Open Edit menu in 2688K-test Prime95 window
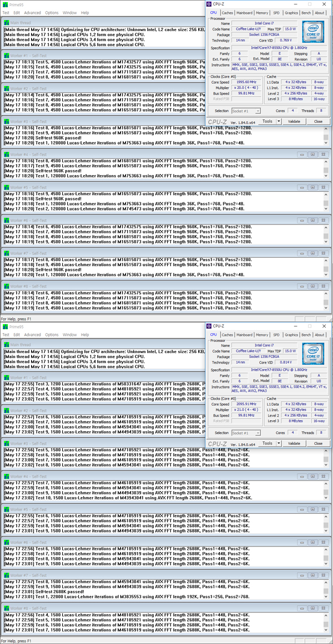Image resolution: width=333 pixels, height=644 pixels. [x=17, y=335]
